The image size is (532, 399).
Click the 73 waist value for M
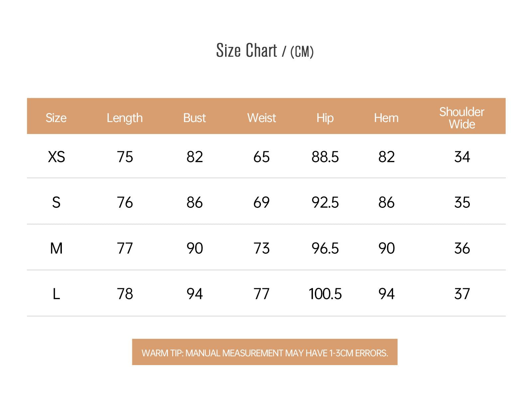coord(262,248)
